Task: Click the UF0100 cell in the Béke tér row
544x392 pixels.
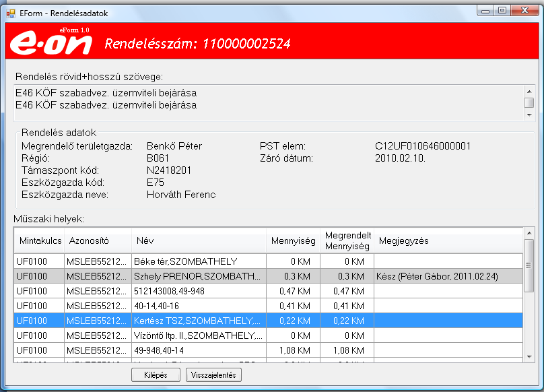Action: pyautogui.click(x=40, y=261)
